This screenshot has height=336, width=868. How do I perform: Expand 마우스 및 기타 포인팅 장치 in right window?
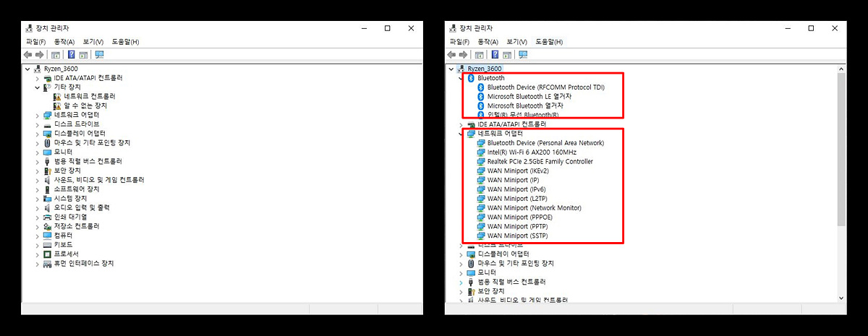pos(462,263)
